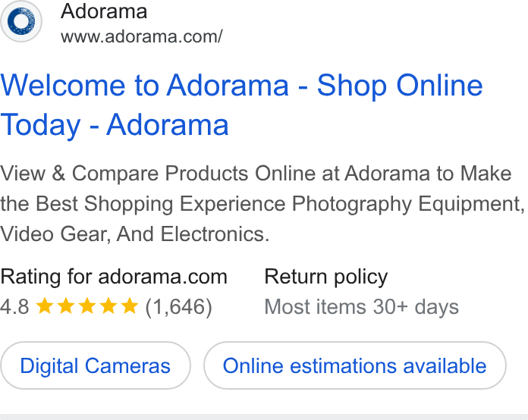Click the Video Gear, And Electronics line
The width and height of the screenshot is (528, 420).
135,234
